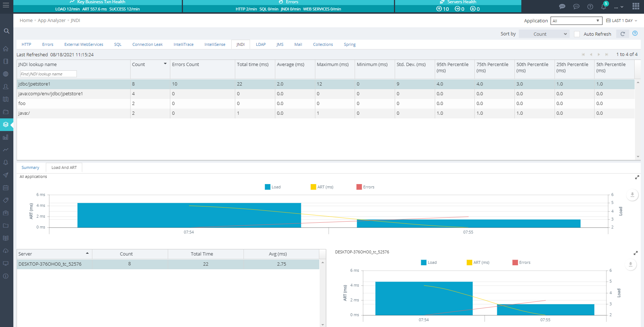Screen dimensions: 644x327
Task: Go to Home via sidebar house icon
Action: (x=6, y=49)
